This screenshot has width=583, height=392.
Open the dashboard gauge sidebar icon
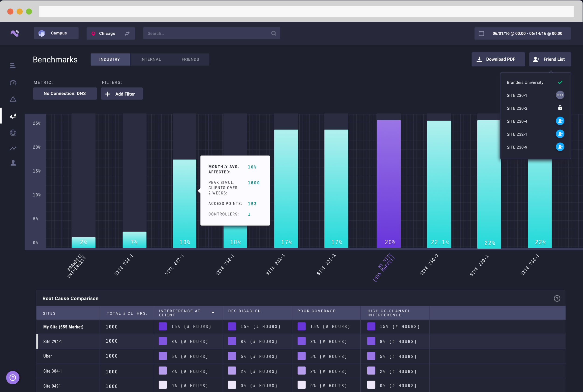[x=13, y=83]
